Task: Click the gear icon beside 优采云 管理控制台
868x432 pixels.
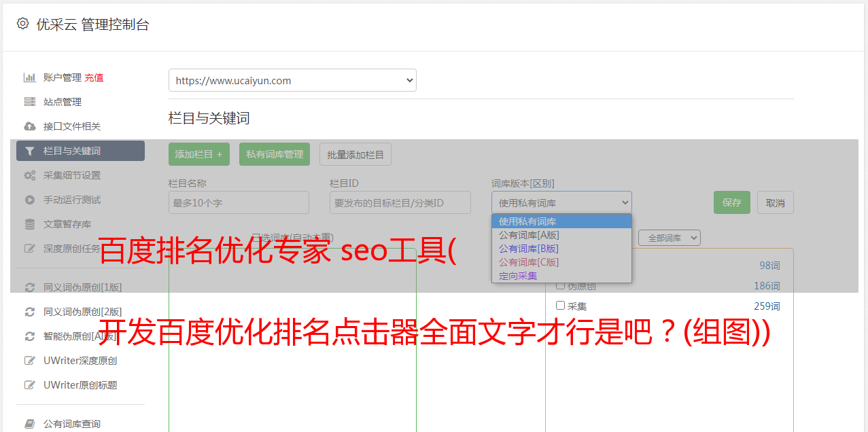Action: click(22, 23)
